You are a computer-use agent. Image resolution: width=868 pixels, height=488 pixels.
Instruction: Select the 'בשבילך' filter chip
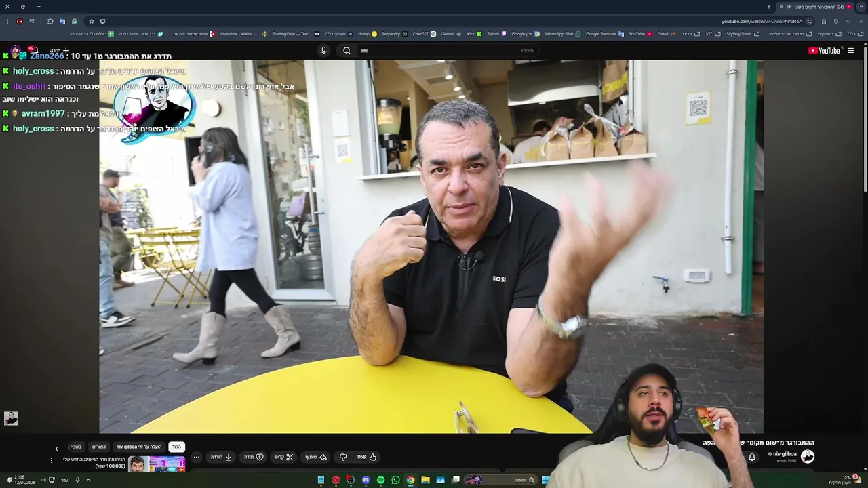coord(75,447)
